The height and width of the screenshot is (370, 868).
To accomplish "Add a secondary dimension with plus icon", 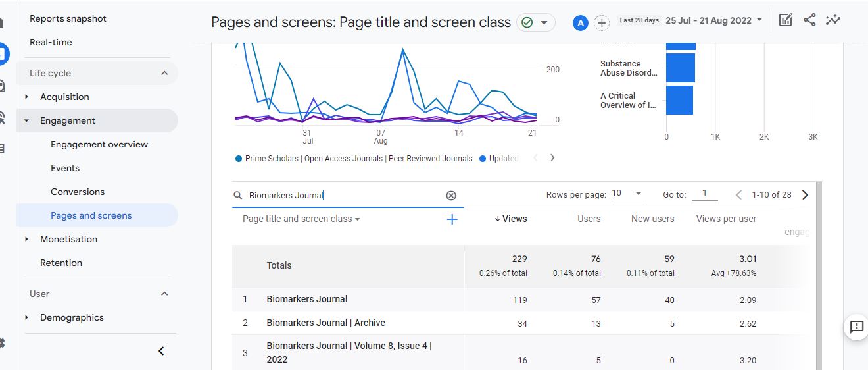I will (452, 219).
